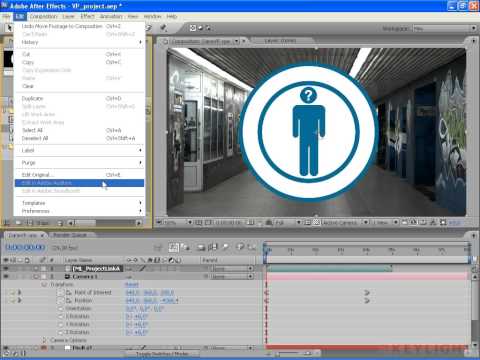Choose Clear in the Edit menu
The width and height of the screenshot is (480, 360).
coord(79,86)
